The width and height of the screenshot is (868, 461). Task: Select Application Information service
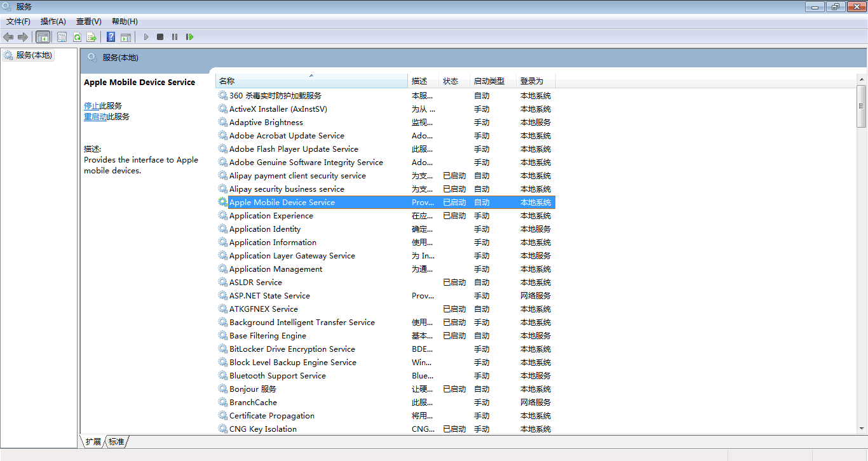point(386,242)
